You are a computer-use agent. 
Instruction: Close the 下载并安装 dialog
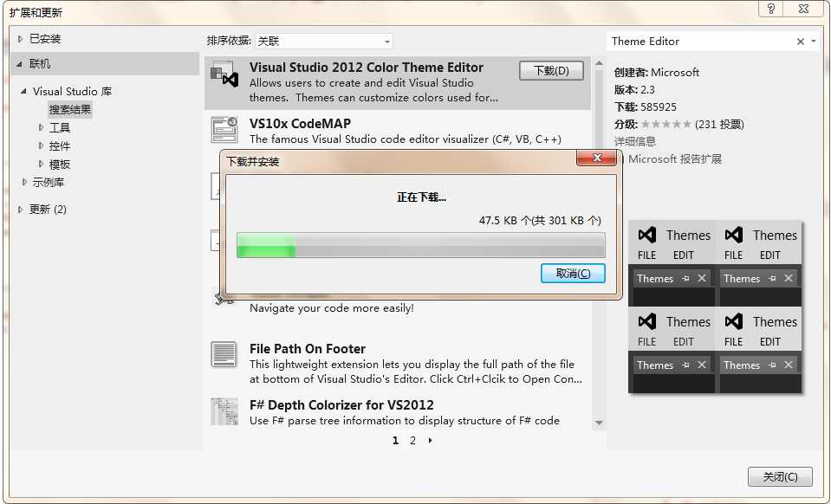point(597,158)
